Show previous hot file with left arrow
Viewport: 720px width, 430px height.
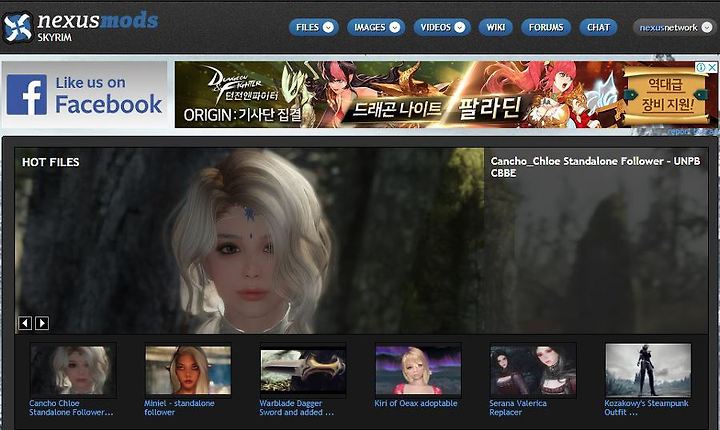tap(25, 323)
